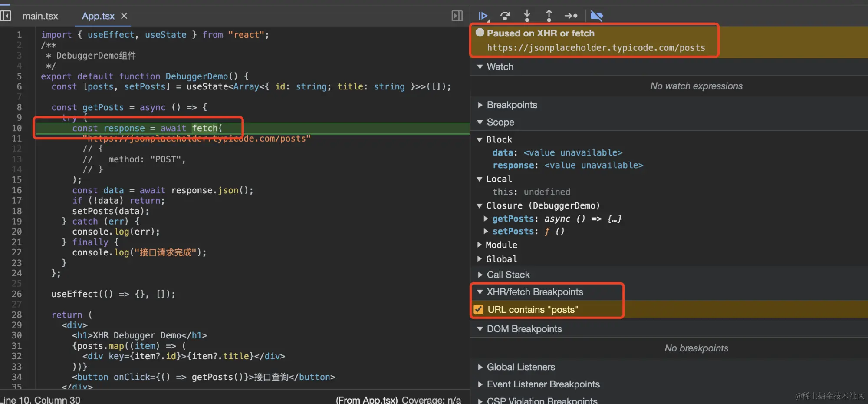
Task: Resume script execution
Action: tap(483, 16)
